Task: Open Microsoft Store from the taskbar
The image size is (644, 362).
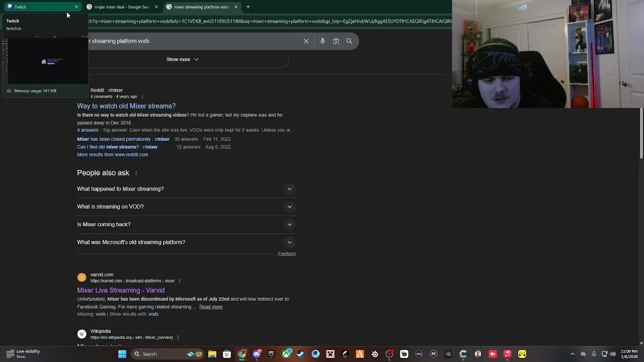Action: coord(227,354)
